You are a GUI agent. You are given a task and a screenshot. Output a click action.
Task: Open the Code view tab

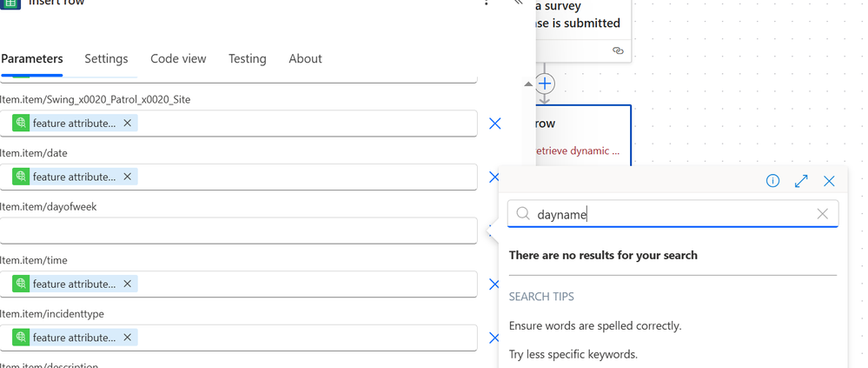pyautogui.click(x=178, y=59)
